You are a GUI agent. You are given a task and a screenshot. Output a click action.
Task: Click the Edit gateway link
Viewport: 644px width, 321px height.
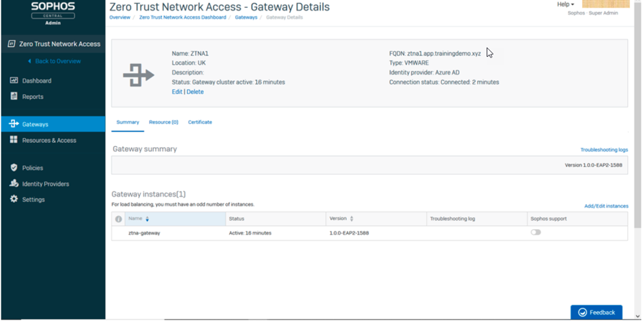[177, 92]
